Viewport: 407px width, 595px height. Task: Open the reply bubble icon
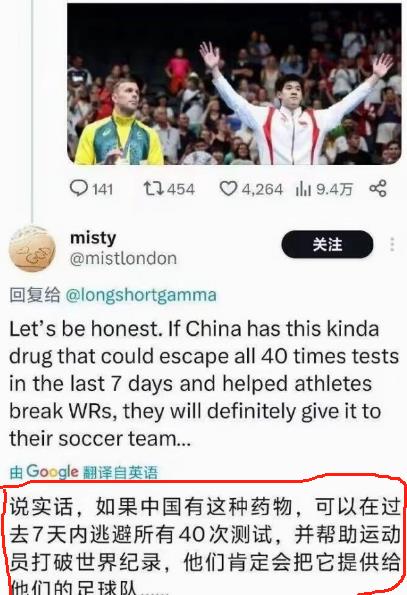point(79,188)
